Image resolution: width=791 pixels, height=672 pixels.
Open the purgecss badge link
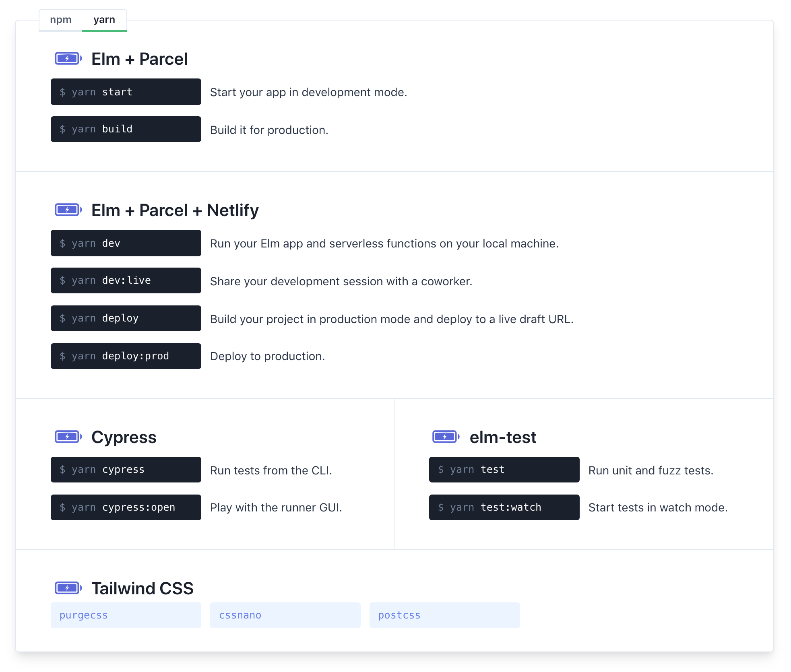click(126, 615)
